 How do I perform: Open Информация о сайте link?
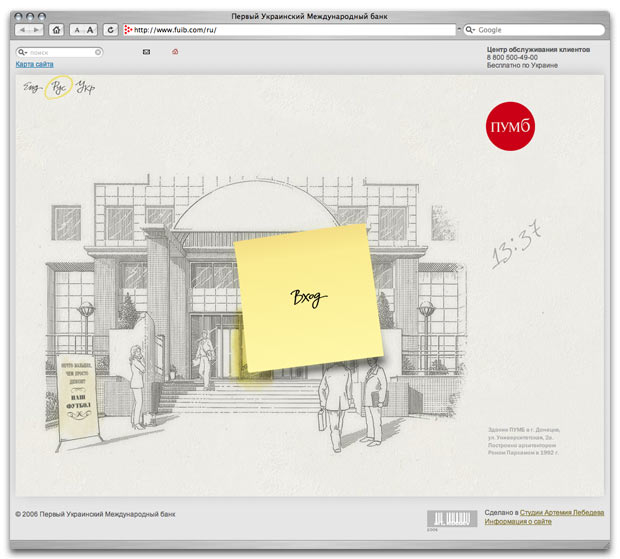(518, 522)
